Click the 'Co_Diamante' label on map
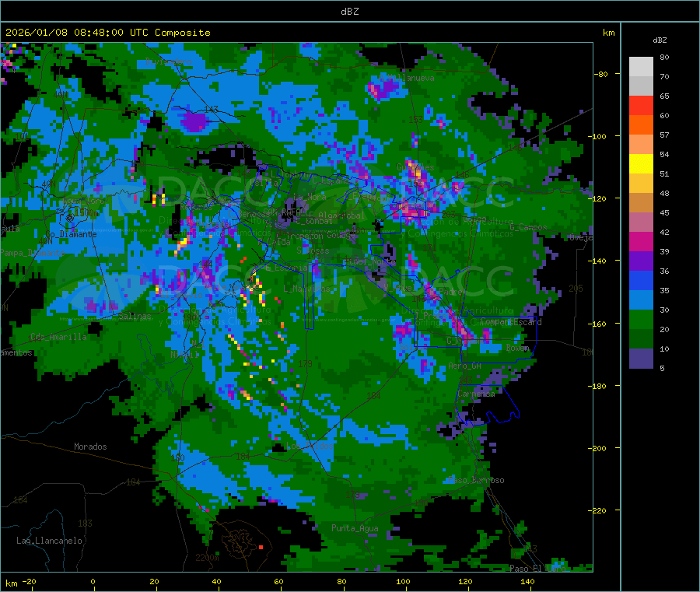This screenshot has height=592, width=700. pyautogui.click(x=71, y=234)
